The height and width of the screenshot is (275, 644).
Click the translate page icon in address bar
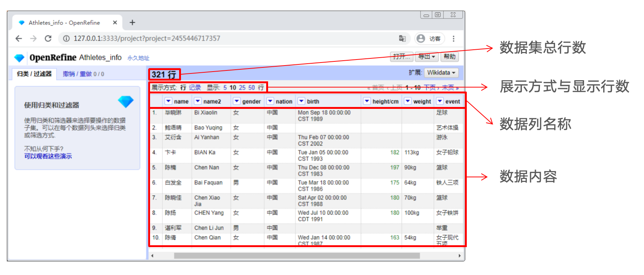(402, 38)
